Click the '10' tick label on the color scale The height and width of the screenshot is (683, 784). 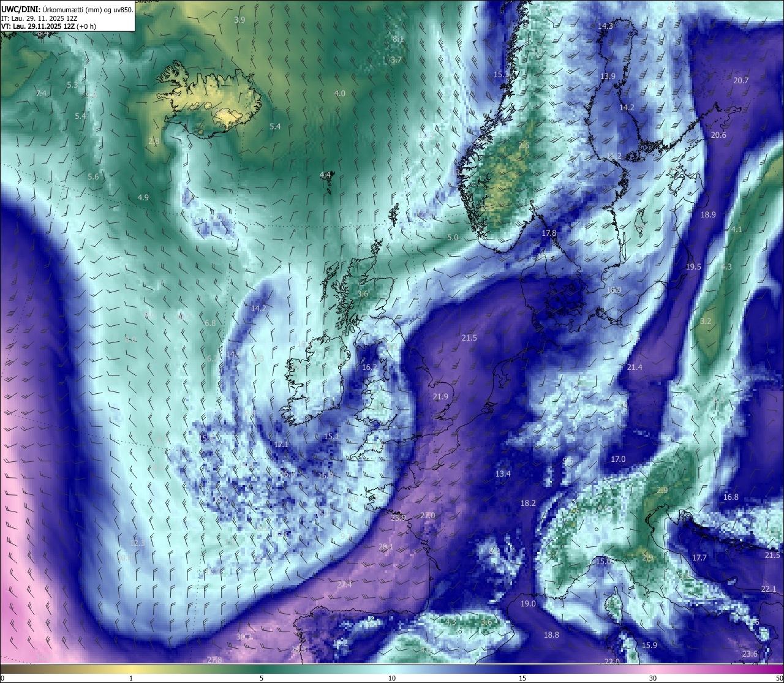point(392,678)
